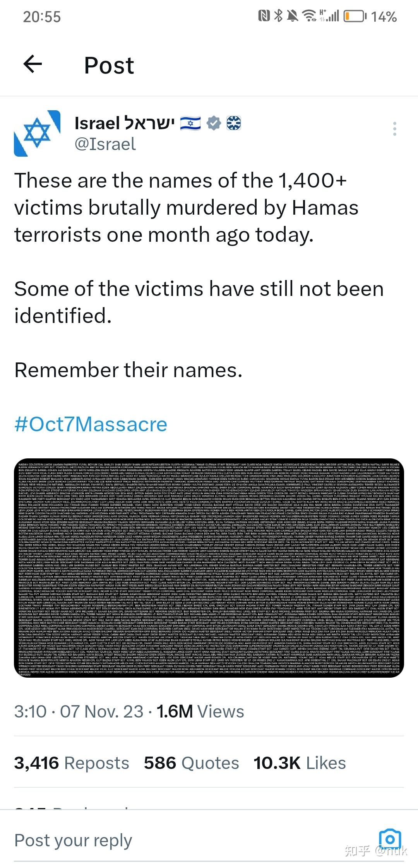The image size is (418, 868).
Task: Open the @Israel handle link
Action: (105, 144)
